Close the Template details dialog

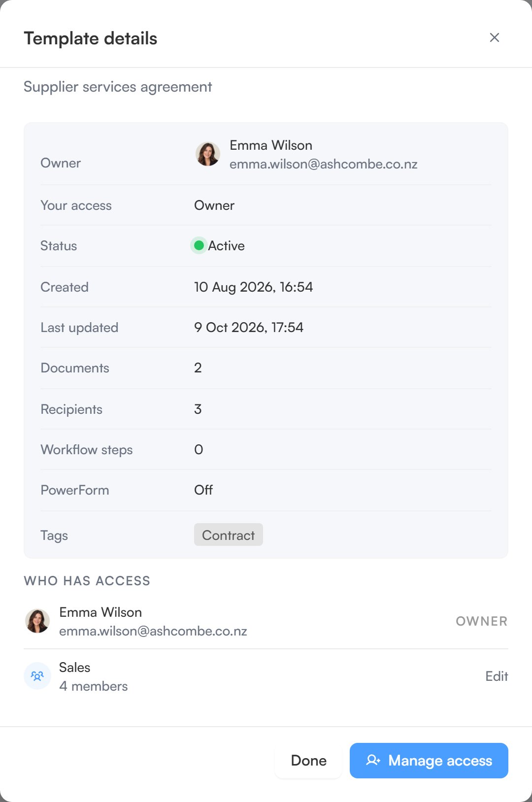[495, 37]
